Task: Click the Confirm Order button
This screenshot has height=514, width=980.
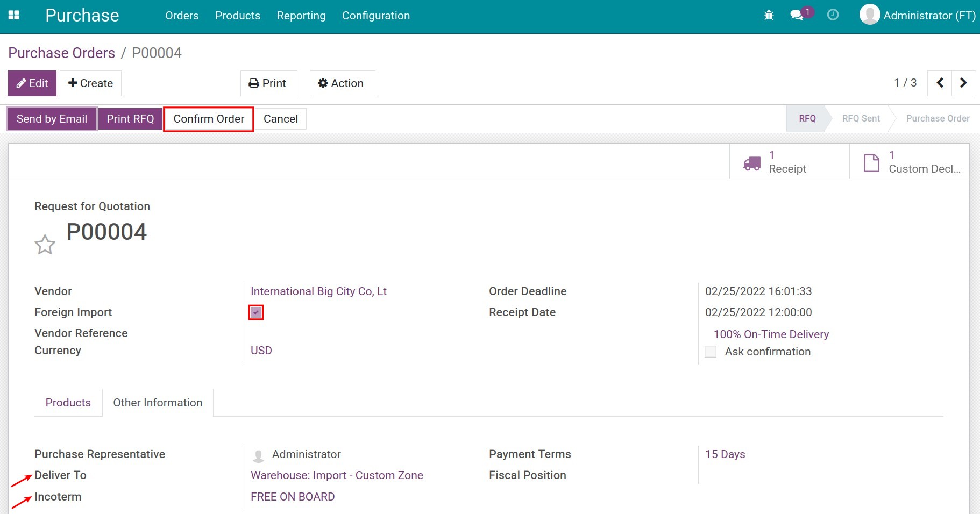Action: point(209,119)
